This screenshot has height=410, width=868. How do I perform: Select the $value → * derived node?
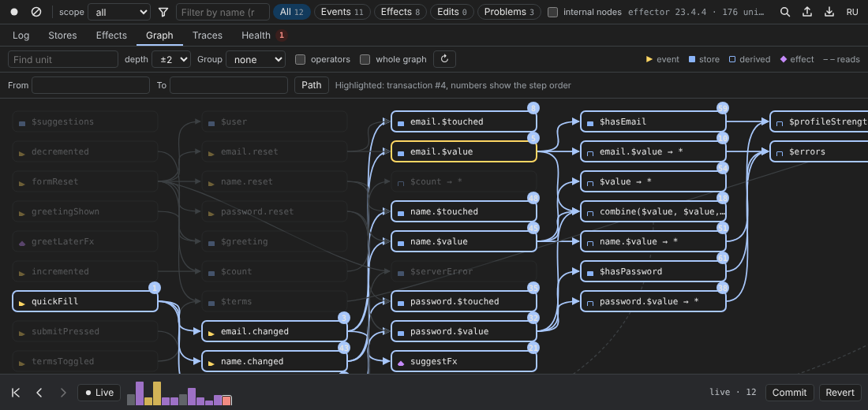653,181
